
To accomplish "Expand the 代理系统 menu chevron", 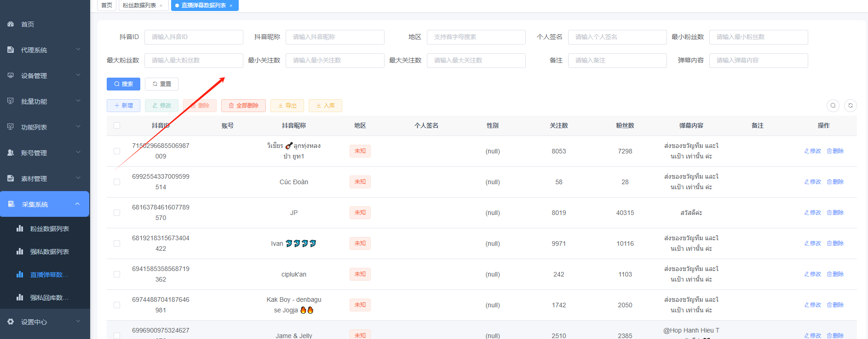I will click(x=78, y=49).
